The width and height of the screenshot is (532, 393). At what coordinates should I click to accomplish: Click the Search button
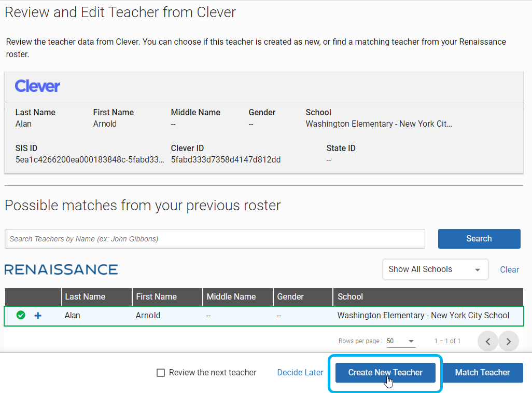pos(479,238)
